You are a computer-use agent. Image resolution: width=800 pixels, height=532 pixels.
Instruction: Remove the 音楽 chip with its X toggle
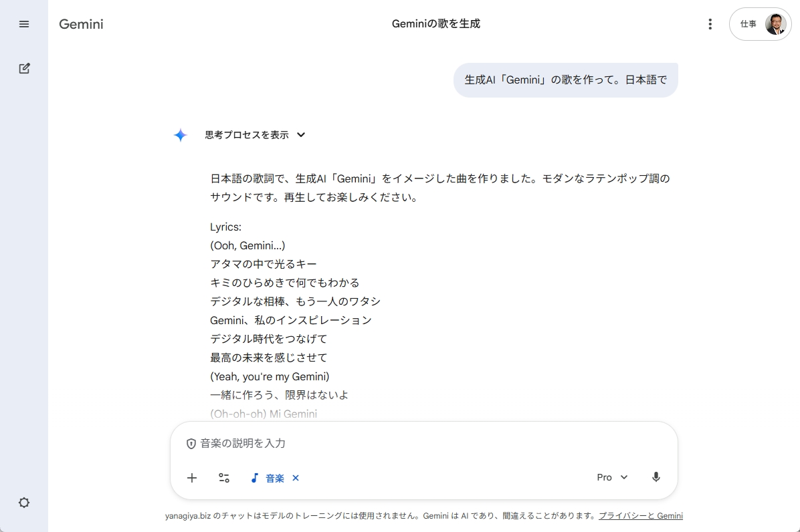point(295,478)
